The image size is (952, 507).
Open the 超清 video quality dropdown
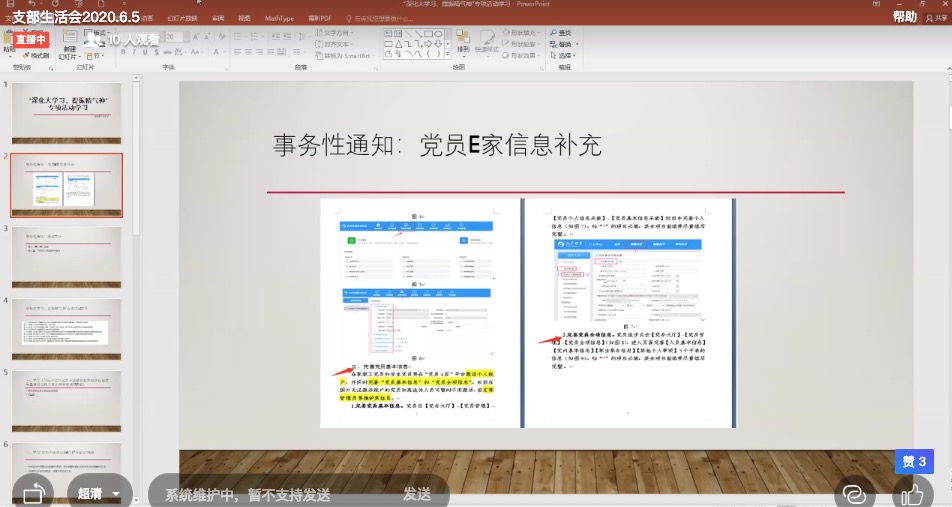point(99,493)
